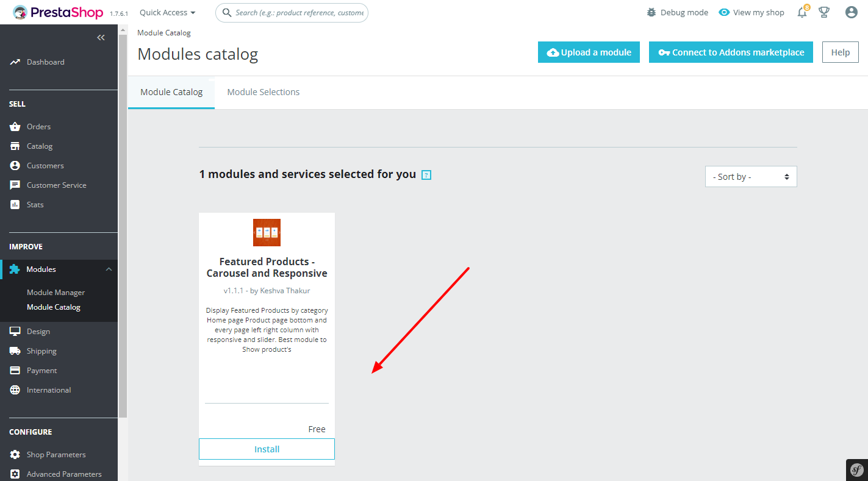The image size is (868, 481).
Task: Click the Featured Products module title
Action: click(267, 268)
